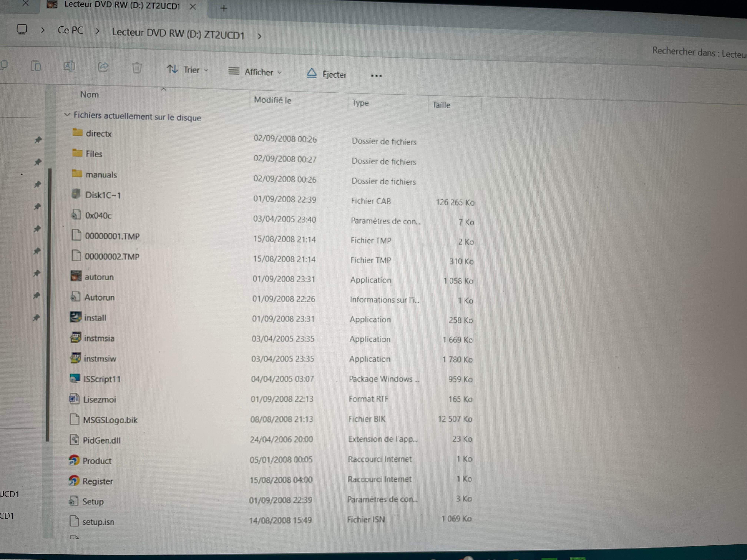Select the Lisezmoi RTF document

point(99,399)
